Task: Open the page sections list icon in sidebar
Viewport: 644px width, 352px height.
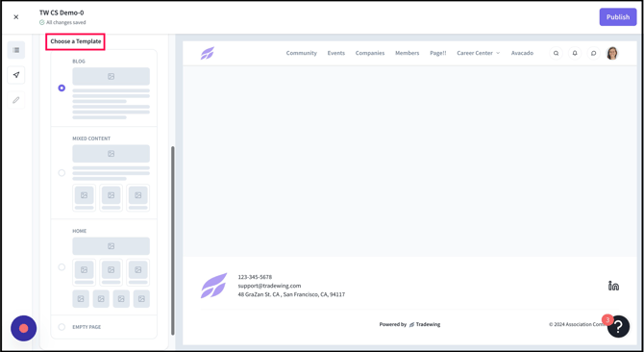Action: pos(16,50)
